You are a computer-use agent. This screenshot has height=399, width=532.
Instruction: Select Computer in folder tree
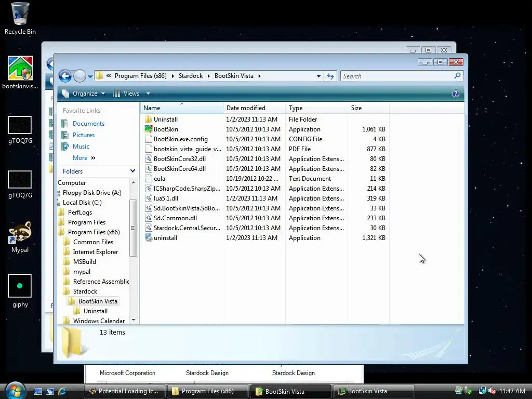72,183
